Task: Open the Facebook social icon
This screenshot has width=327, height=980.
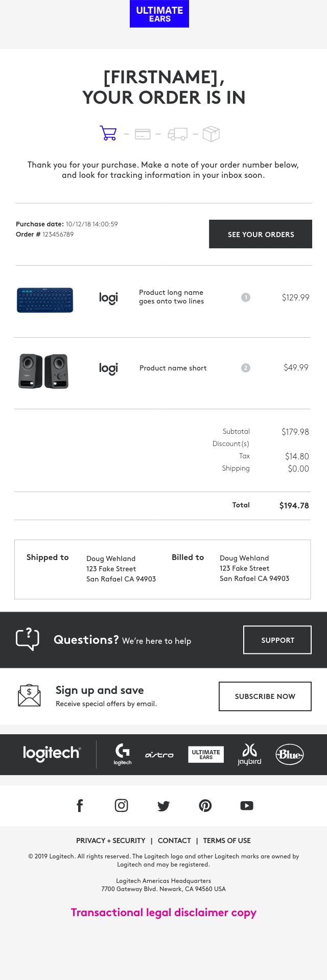Action: 80,806
